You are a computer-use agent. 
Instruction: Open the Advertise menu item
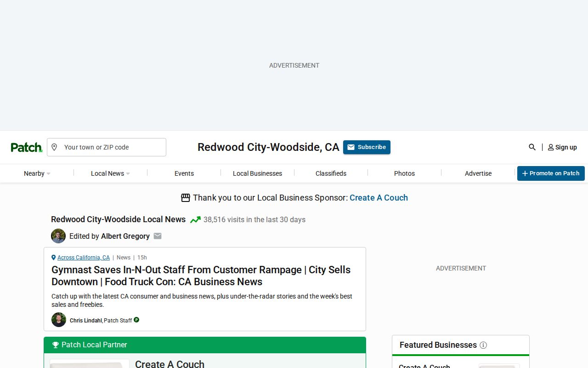(478, 173)
